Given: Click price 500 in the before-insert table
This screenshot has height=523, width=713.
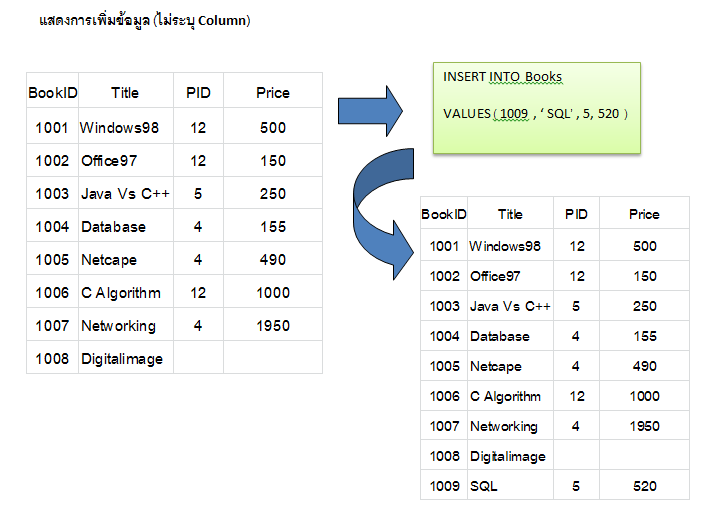Looking at the screenshot, I should 273,128.
